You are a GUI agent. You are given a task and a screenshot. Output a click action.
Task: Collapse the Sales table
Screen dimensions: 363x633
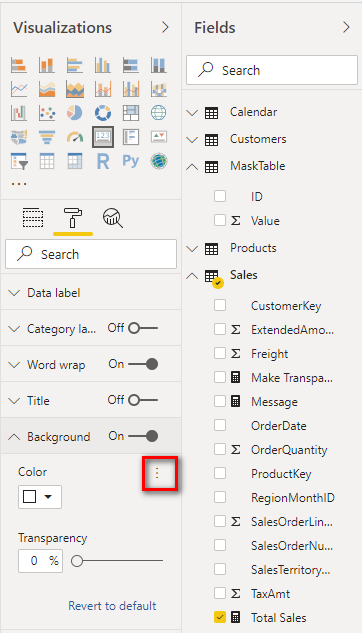pos(192,276)
